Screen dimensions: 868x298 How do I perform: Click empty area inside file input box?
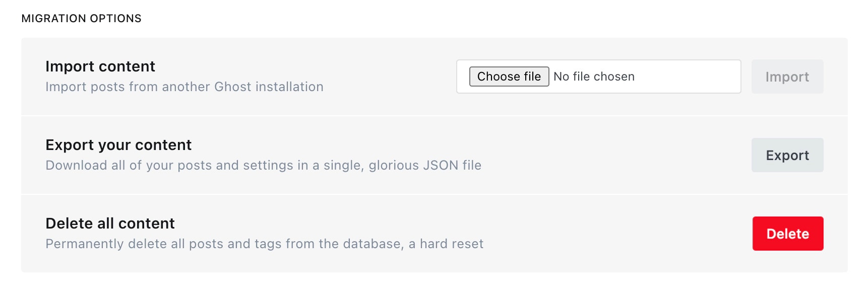tap(688, 77)
